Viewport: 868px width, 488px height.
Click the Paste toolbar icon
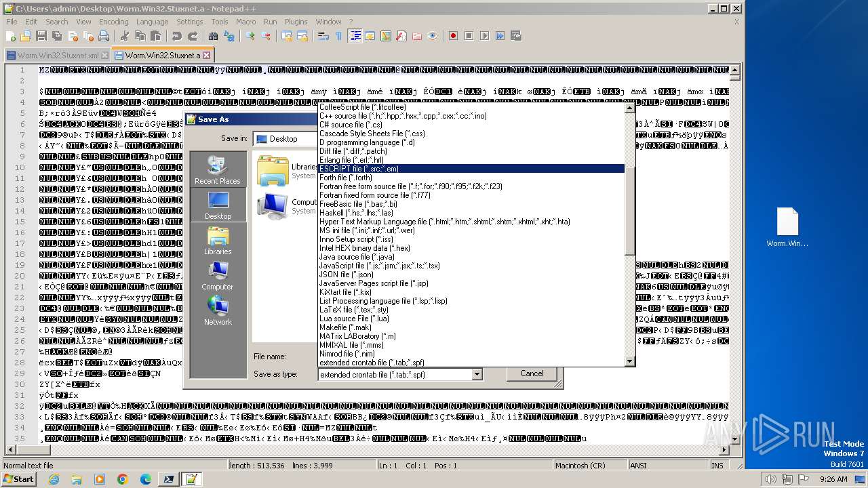(155, 36)
